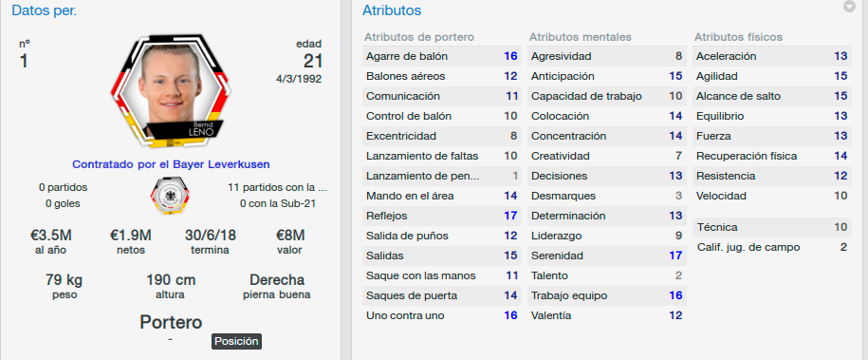Click the Posición tooltip button
The image size is (868, 360).
click(236, 341)
